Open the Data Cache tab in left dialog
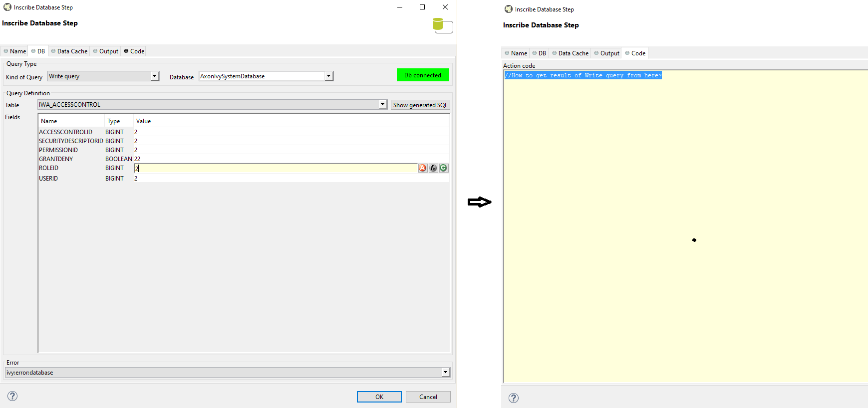The width and height of the screenshot is (868, 408). point(69,51)
